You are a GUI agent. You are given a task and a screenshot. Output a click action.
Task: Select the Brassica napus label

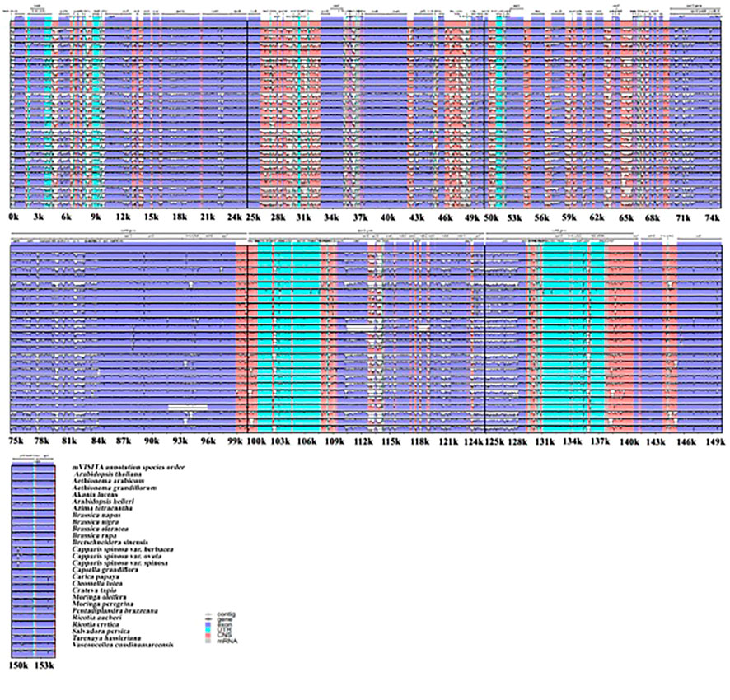click(x=96, y=515)
